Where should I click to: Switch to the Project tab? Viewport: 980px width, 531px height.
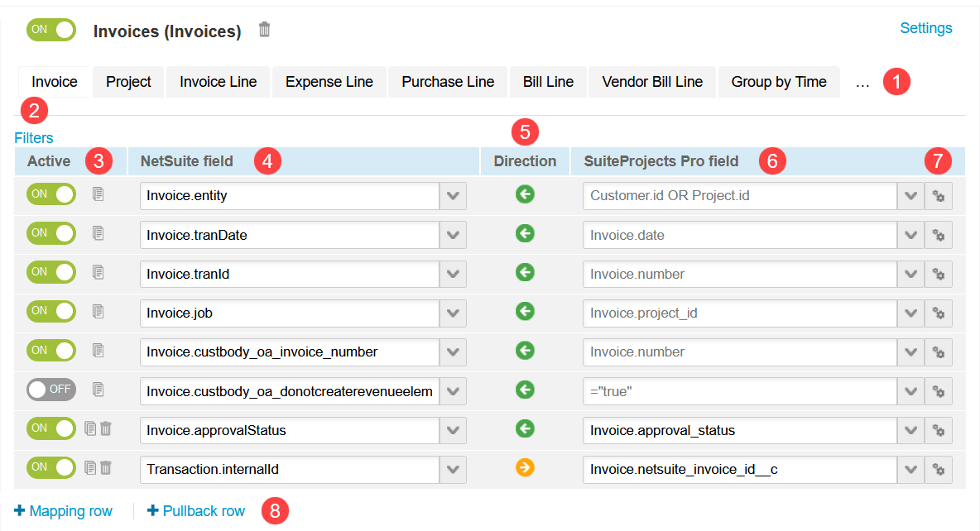tap(129, 82)
